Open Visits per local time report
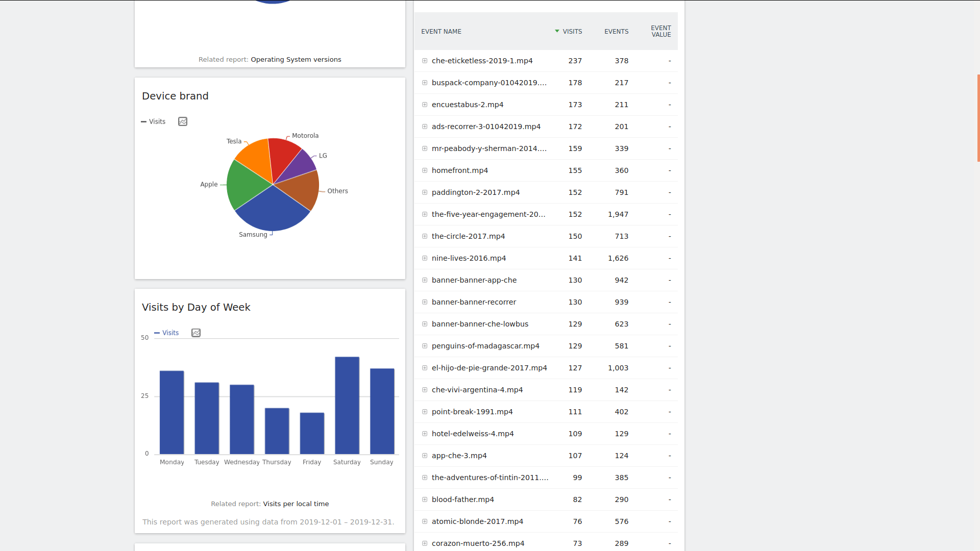Image resolution: width=980 pixels, height=551 pixels. pos(296,504)
